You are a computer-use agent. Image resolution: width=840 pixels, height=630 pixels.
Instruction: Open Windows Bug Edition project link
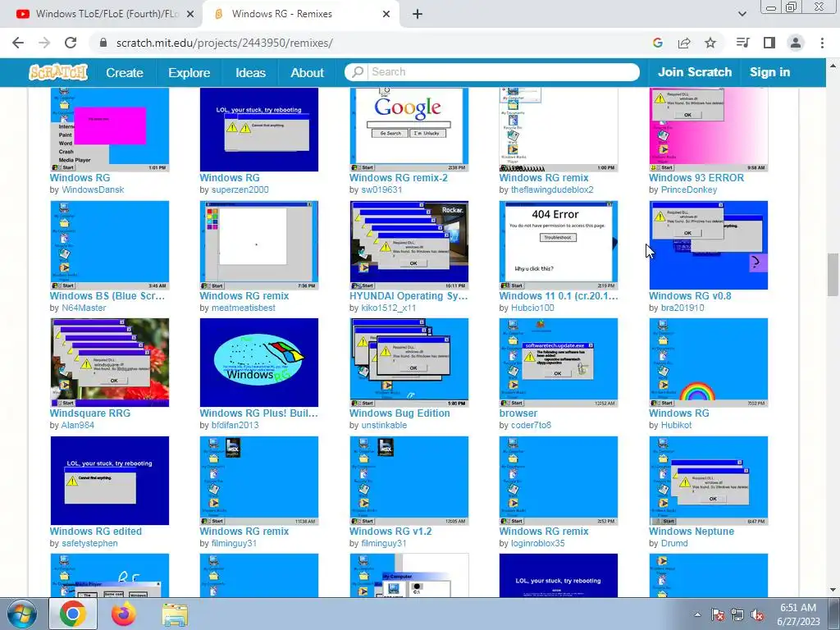[x=399, y=413]
